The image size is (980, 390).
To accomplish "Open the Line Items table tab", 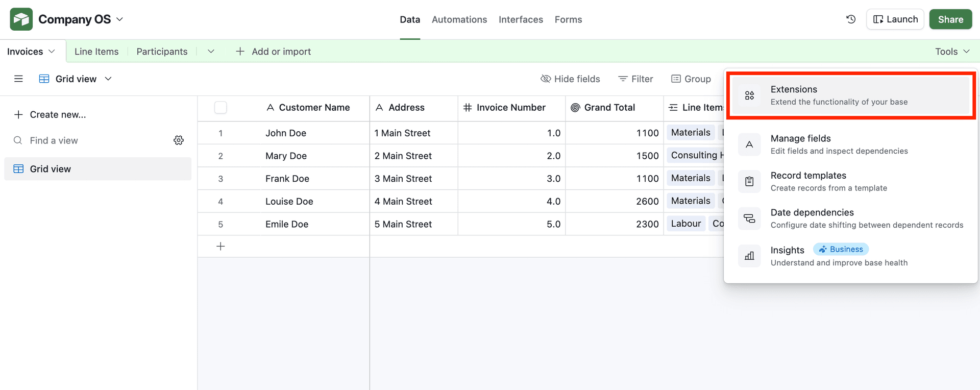I will tap(96, 52).
